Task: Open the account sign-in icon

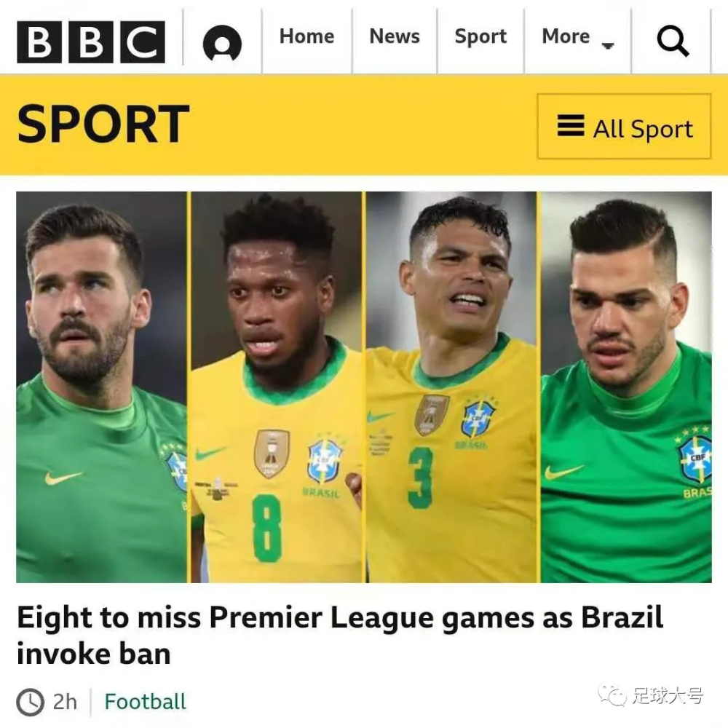Action: pos(222,43)
